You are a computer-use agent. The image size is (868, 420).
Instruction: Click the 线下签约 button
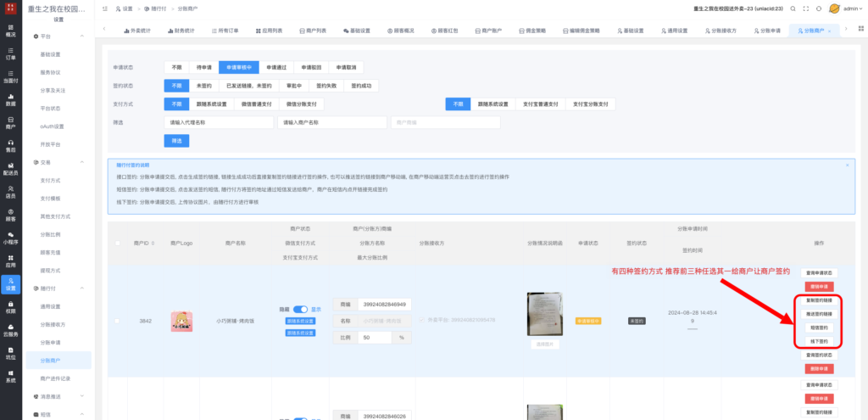pyautogui.click(x=819, y=341)
